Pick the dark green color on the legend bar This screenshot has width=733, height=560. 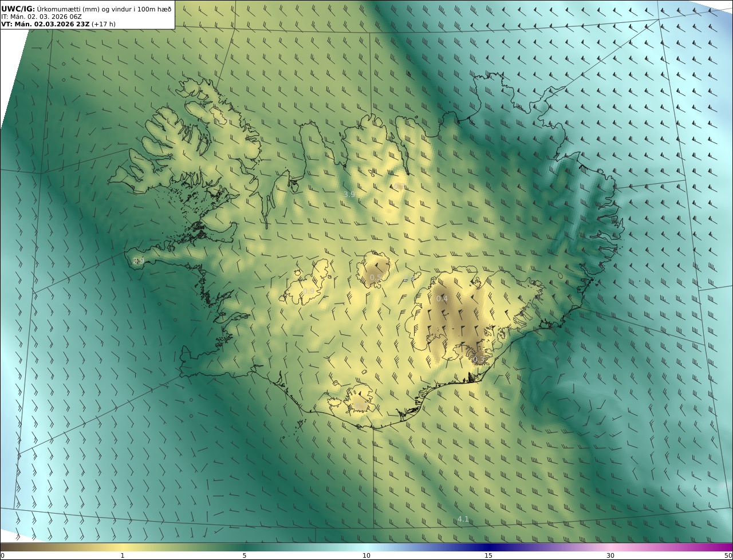(x=245, y=547)
